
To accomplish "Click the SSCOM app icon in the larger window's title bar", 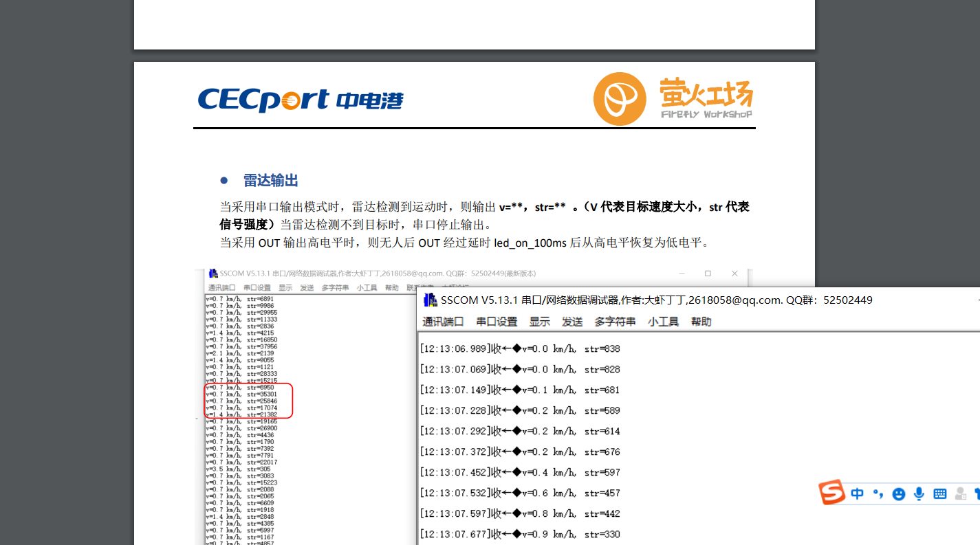I will [430, 300].
